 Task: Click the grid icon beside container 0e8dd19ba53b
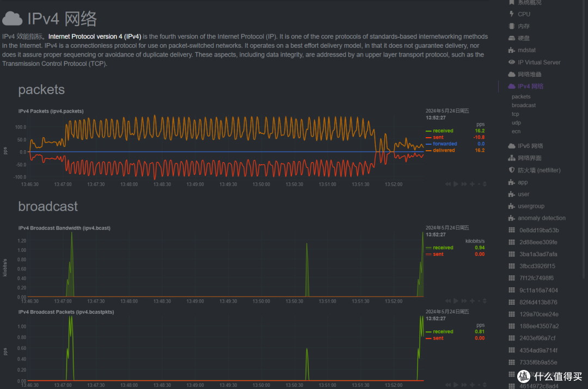pyautogui.click(x=511, y=230)
